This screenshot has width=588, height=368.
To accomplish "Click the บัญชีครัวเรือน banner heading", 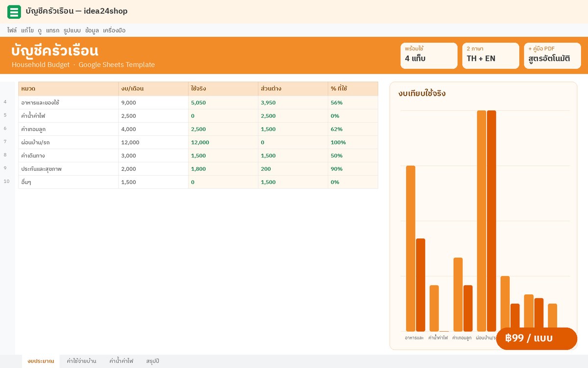I will [55, 51].
